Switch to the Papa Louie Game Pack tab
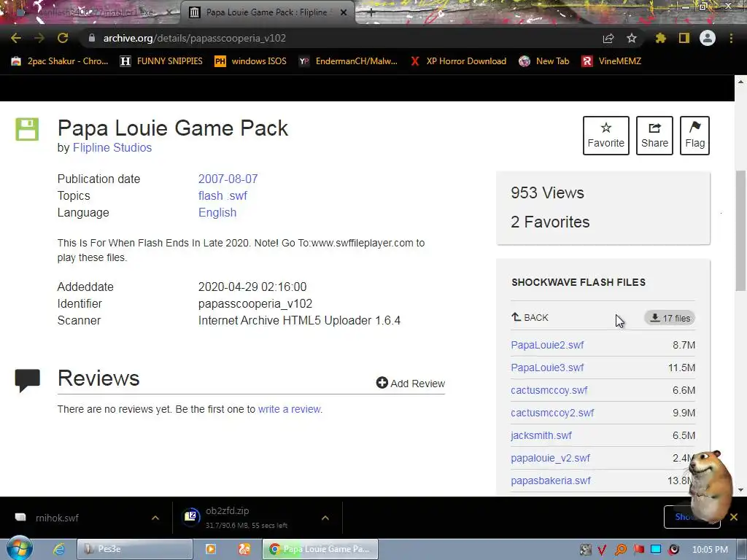 [266, 12]
